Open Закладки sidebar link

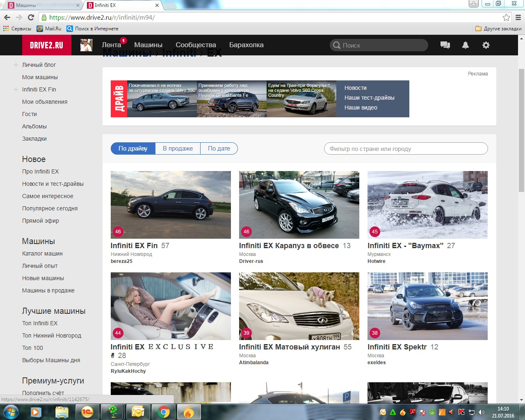click(34, 139)
